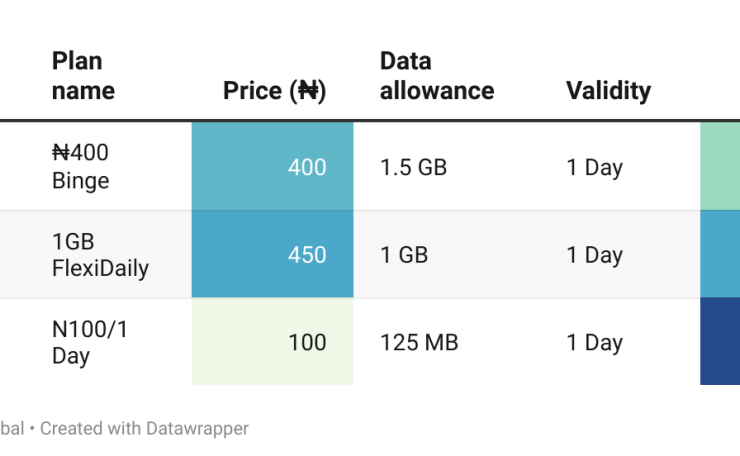
Task: Click the "Data allowance" column header
Action: click(x=436, y=76)
